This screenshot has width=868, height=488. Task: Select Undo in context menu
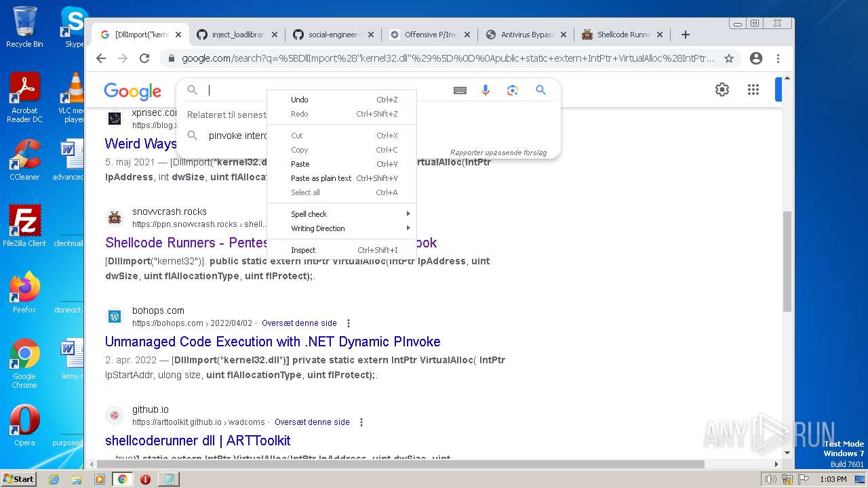pos(342,100)
